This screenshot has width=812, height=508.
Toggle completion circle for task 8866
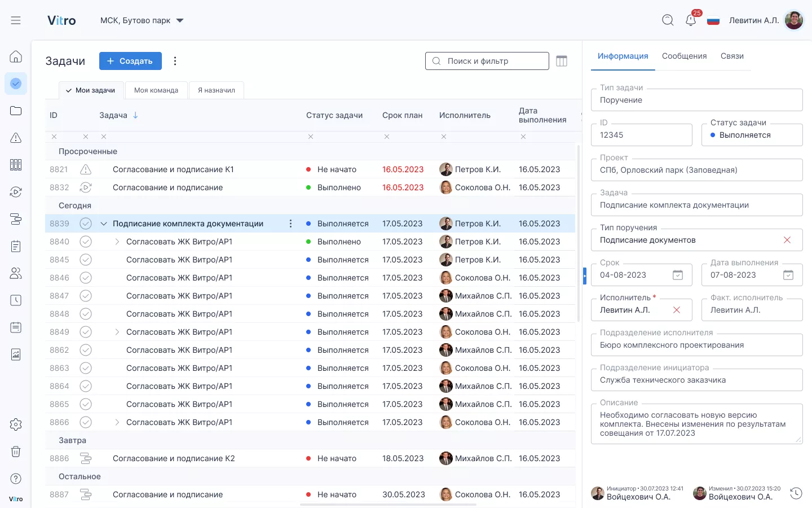86,422
